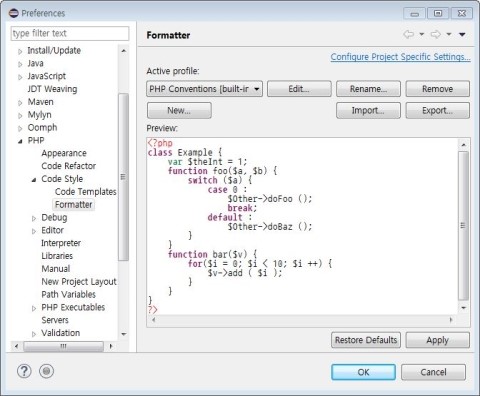This screenshot has width=480, height=396.
Task: Go forward using the right arrow icon
Action: (436, 34)
